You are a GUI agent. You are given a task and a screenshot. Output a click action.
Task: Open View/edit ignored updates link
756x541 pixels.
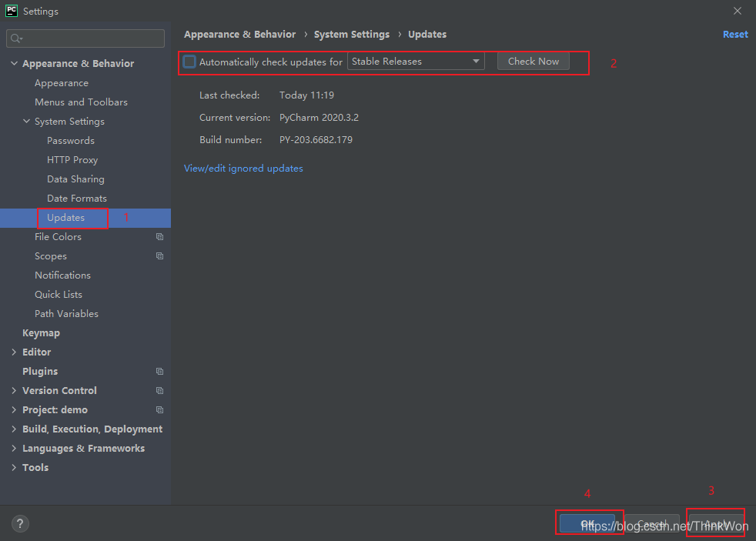pyautogui.click(x=243, y=168)
